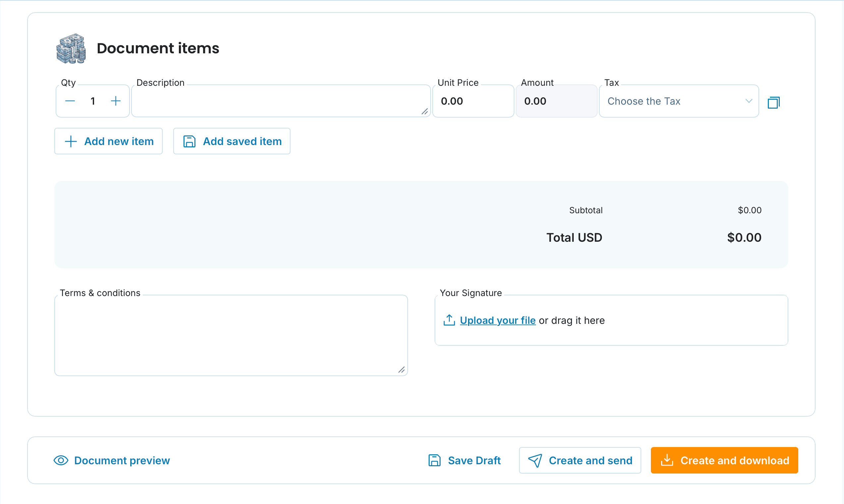Click the Document items money icon
The height and width of the screenshot is (504, 844).
[x=71, y=49]
